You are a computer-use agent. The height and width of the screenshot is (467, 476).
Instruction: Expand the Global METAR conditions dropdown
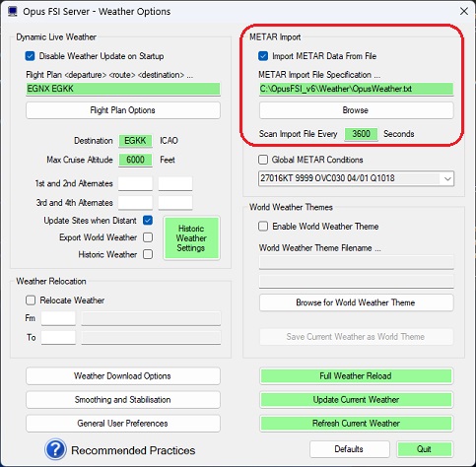447,178
